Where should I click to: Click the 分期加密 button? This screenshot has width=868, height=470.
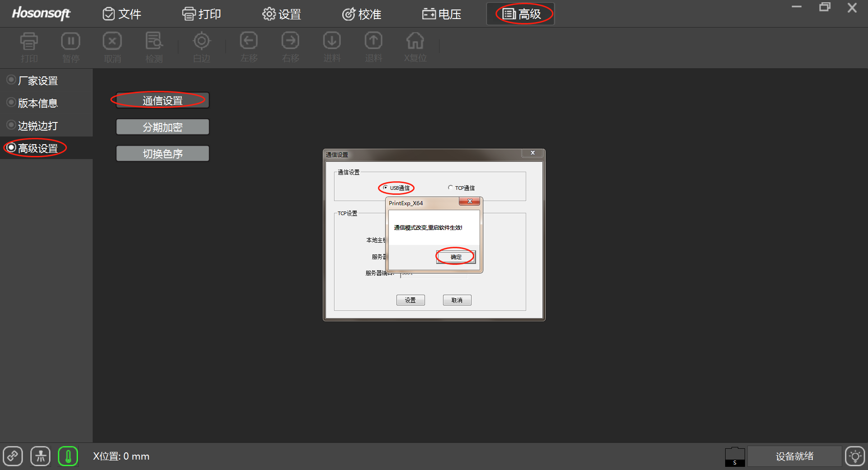(x=162, y=127)
